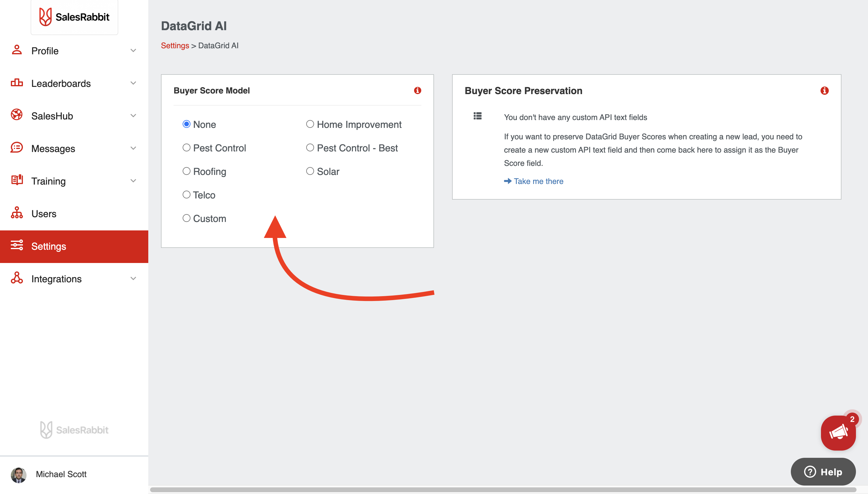868x494 pixels.
Task: Click the Settings sliders icon
Action: point(17,245)
